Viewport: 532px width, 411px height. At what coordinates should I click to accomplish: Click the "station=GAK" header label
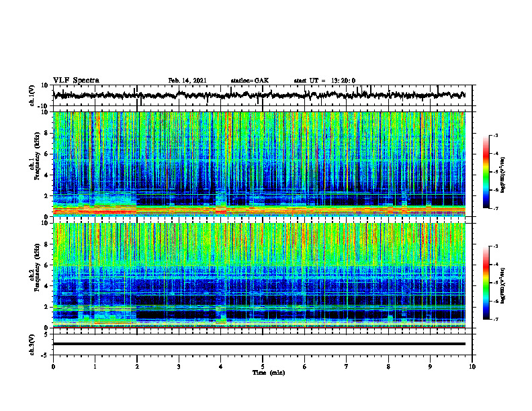pos(250,81)
